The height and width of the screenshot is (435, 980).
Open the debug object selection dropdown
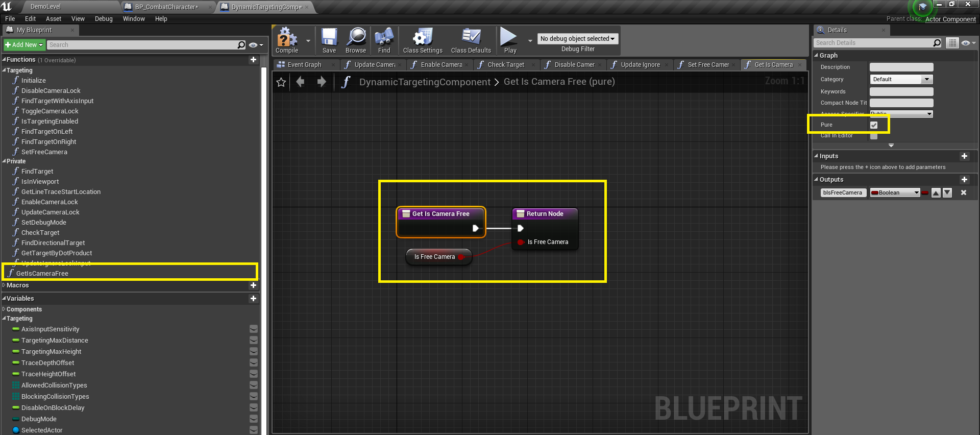point(577,39)
